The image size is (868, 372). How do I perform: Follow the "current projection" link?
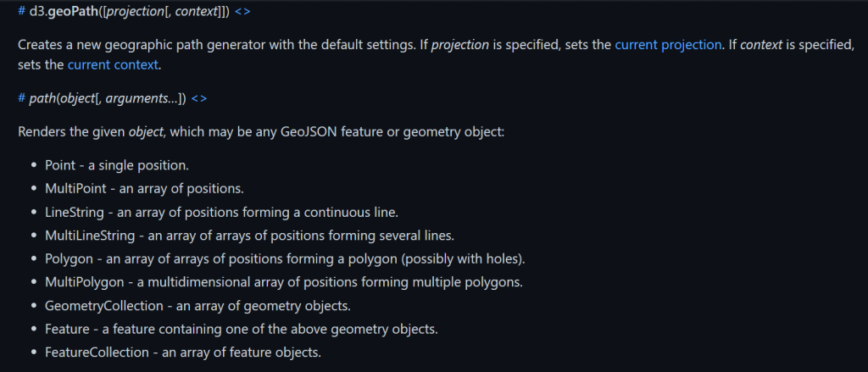[x=668, y=45]
